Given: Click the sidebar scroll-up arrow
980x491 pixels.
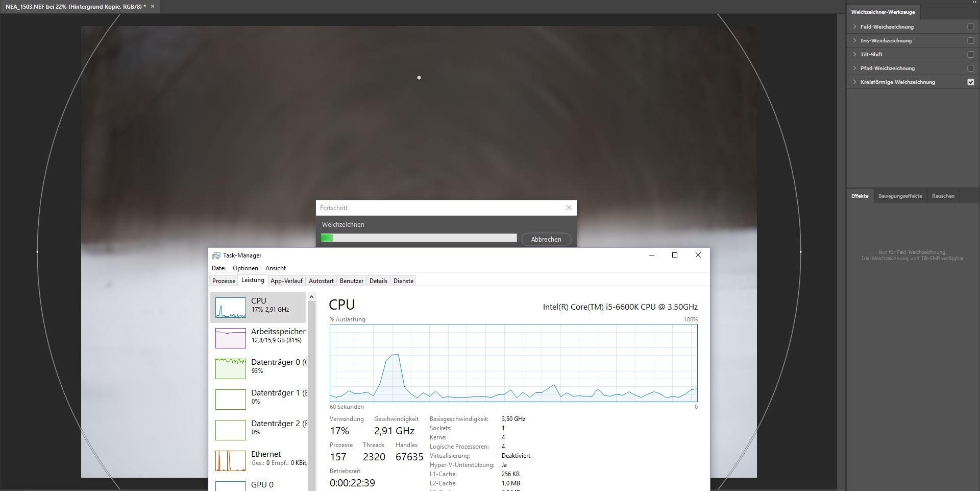Looking at the screenshot, I should pyautogui.click(x=311, y=297).
